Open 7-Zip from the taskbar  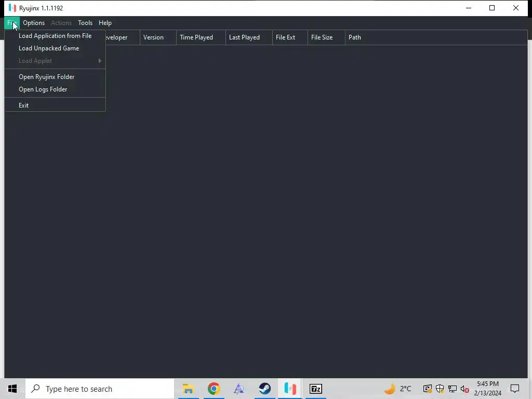[315, 389]
